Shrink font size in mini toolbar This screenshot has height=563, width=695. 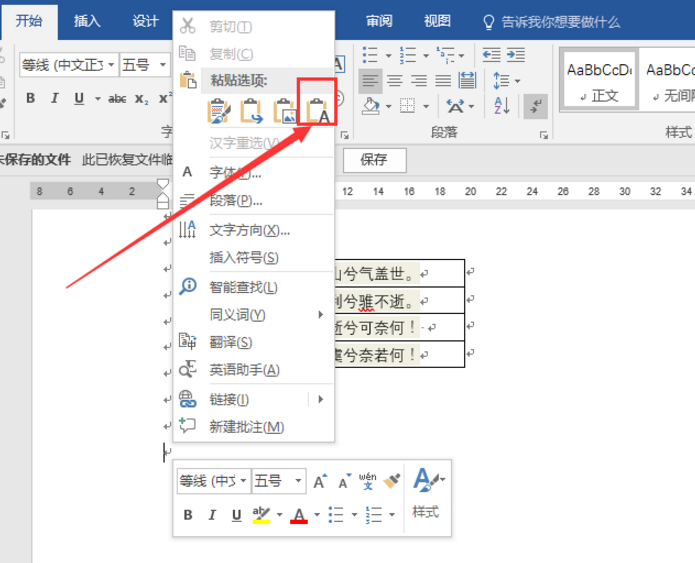[x=344, y=481]
